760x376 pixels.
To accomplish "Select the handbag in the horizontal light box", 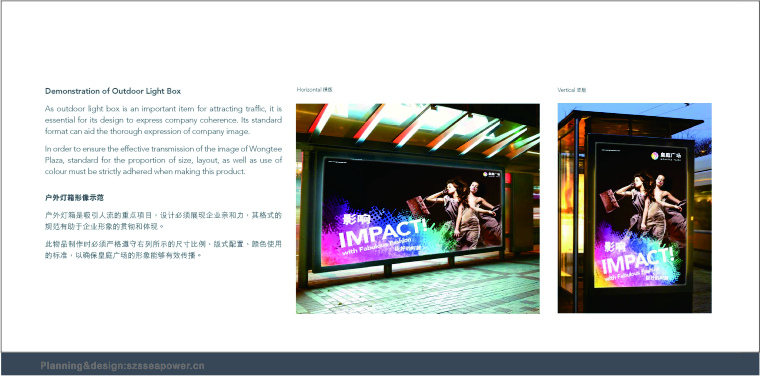I will pyautogui.click(x=417, y=205).
